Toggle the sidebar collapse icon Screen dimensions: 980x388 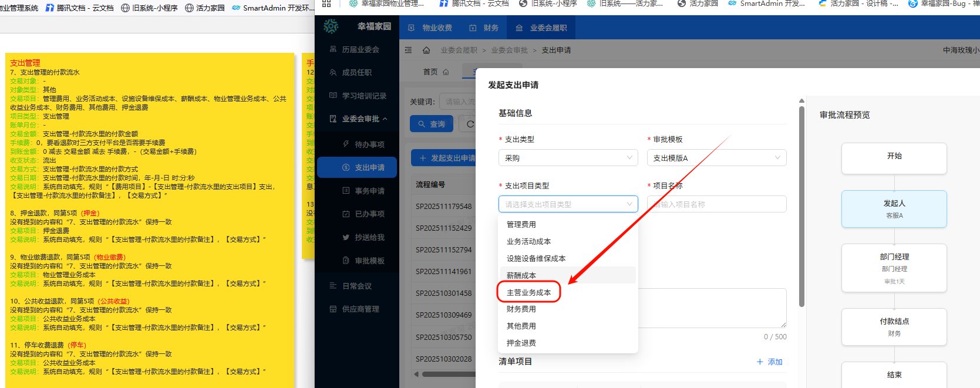[x=409, y=50]
